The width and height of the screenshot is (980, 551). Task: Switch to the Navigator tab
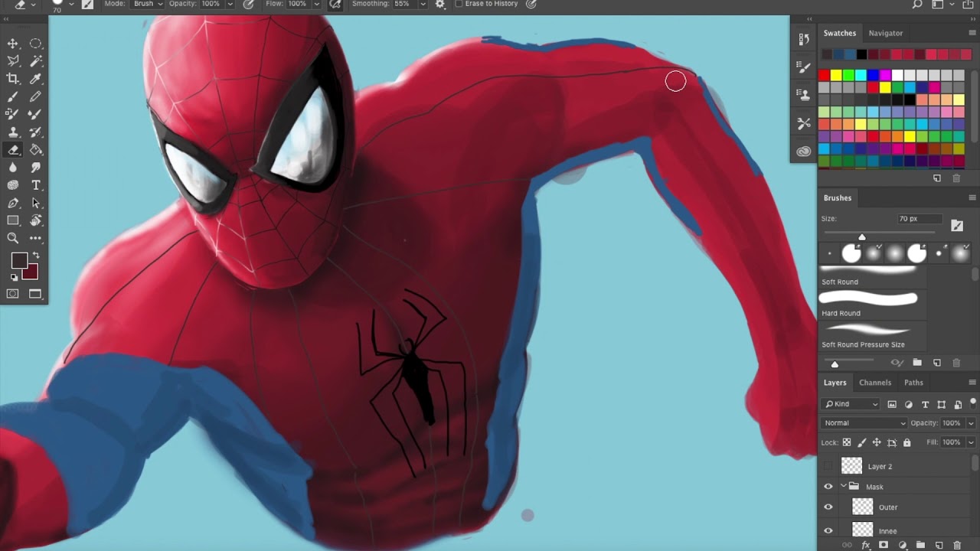(x=886, y=33)
